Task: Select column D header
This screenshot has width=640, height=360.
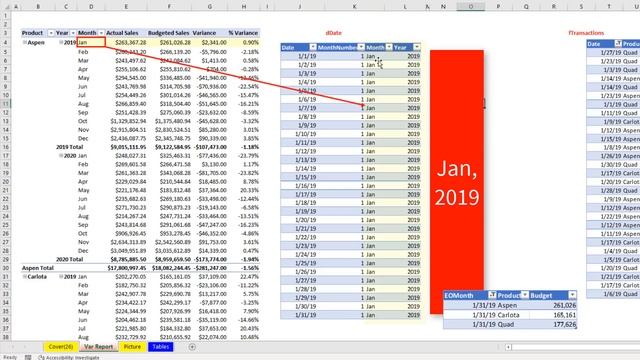Action: click(91, 7)
